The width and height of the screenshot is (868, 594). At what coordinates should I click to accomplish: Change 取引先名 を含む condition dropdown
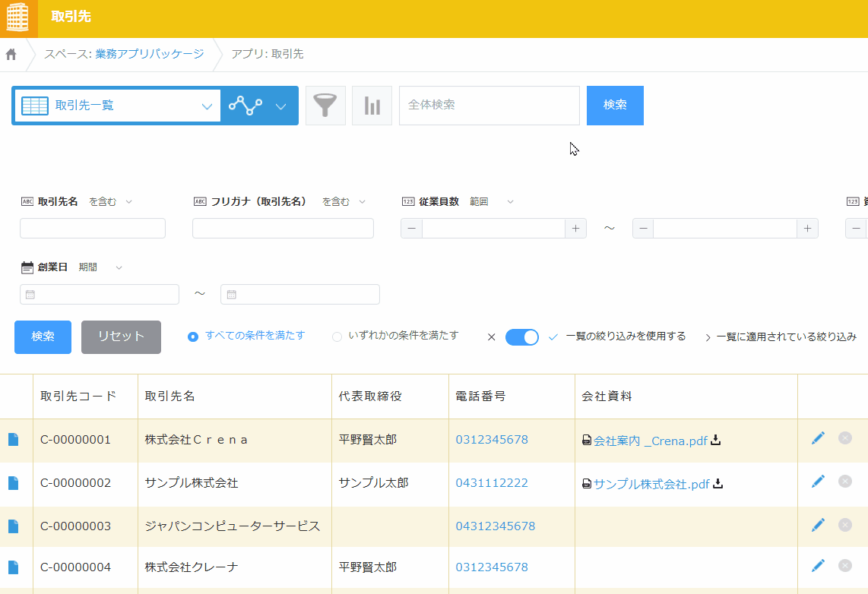click(x=111, y=202)
